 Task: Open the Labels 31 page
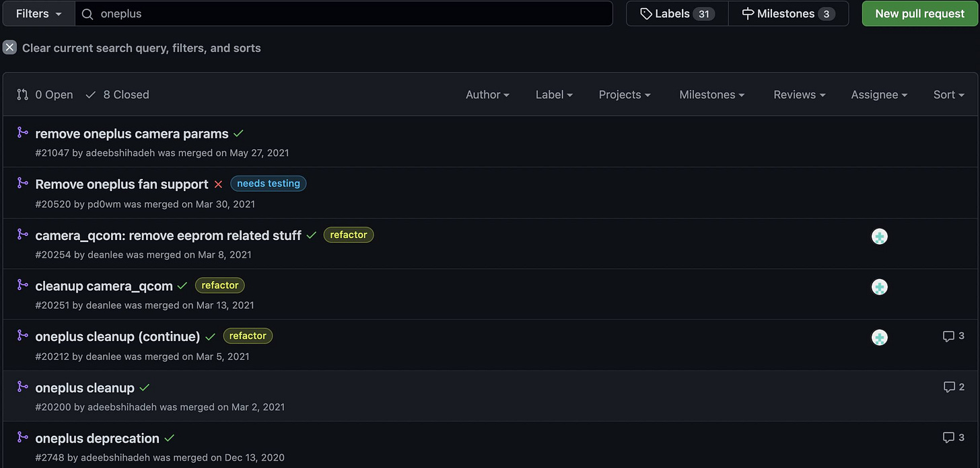click(677, 13)
